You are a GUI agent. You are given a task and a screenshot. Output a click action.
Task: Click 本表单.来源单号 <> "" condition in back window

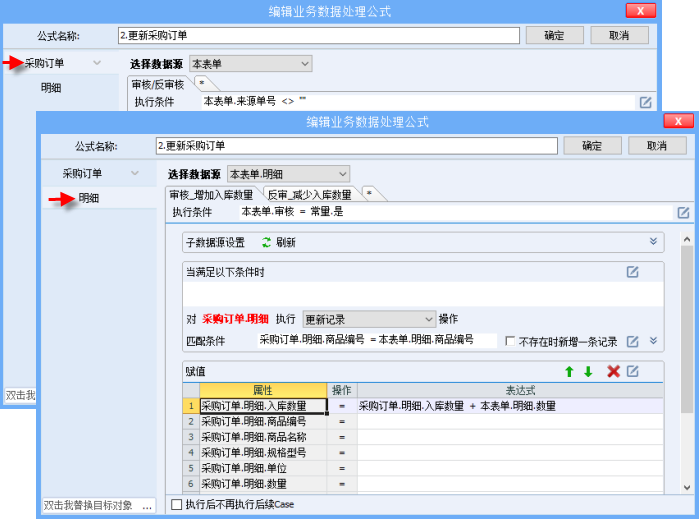coord(255,101)
